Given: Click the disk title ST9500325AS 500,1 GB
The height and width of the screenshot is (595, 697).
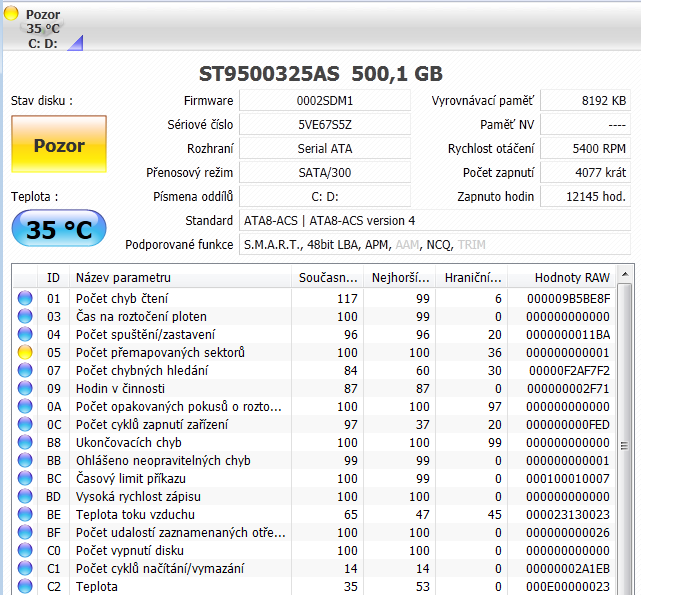Looking at the screenshot, I should coord(320,74).
